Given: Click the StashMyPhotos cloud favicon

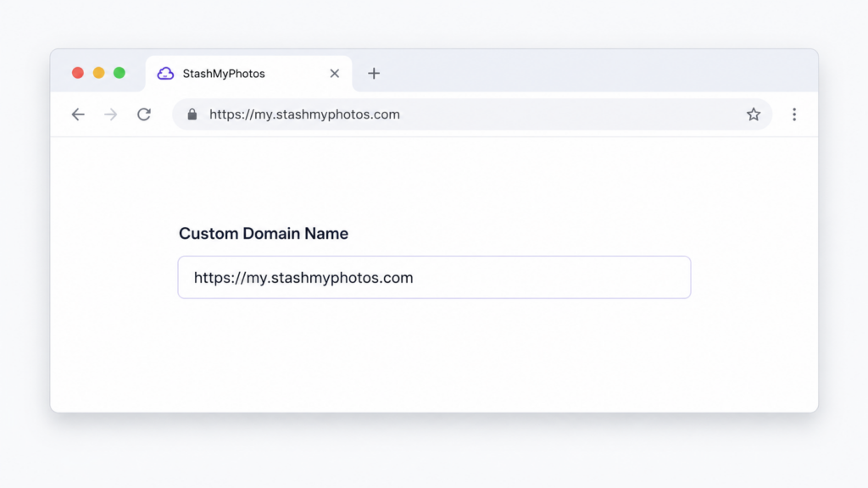Looking at the screenshot, I should [165, 74].
